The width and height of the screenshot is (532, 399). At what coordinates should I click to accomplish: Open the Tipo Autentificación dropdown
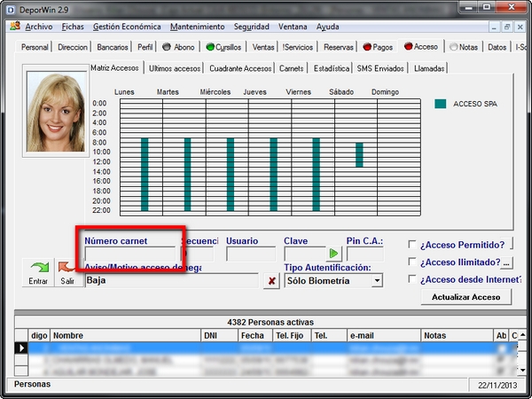[377, 280]
